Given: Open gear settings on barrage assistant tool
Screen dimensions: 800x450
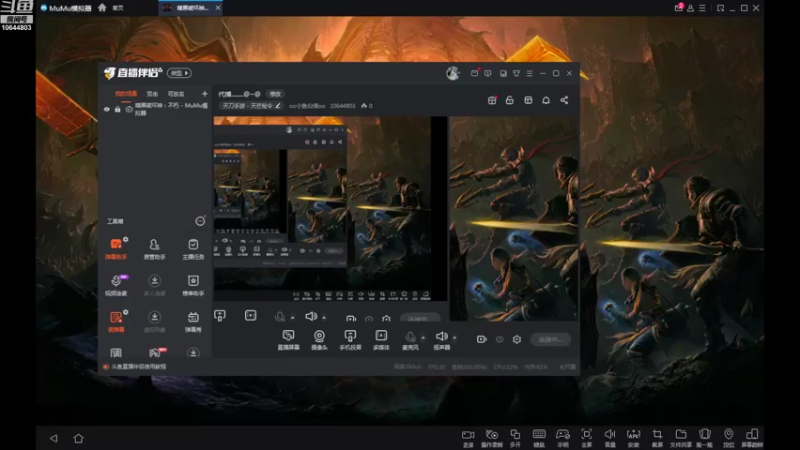Looking at the screenshot, I should pyautogui.click(x=126, y=239).
